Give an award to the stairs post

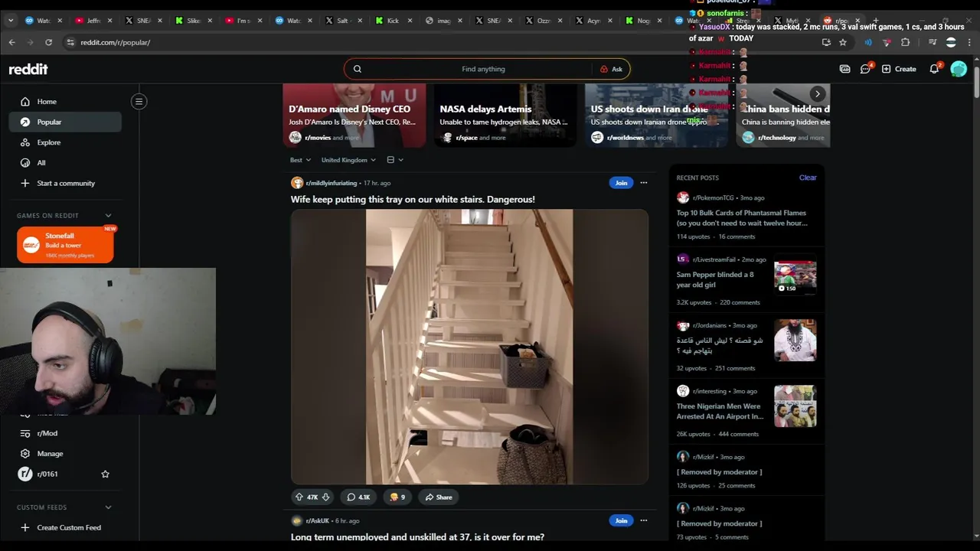coord(397,497)
